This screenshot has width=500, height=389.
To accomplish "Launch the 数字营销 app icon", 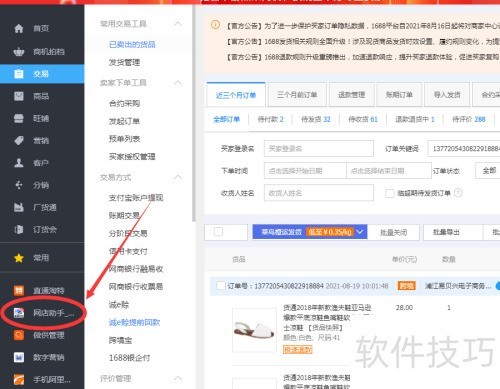I will [x=19, y=357].
